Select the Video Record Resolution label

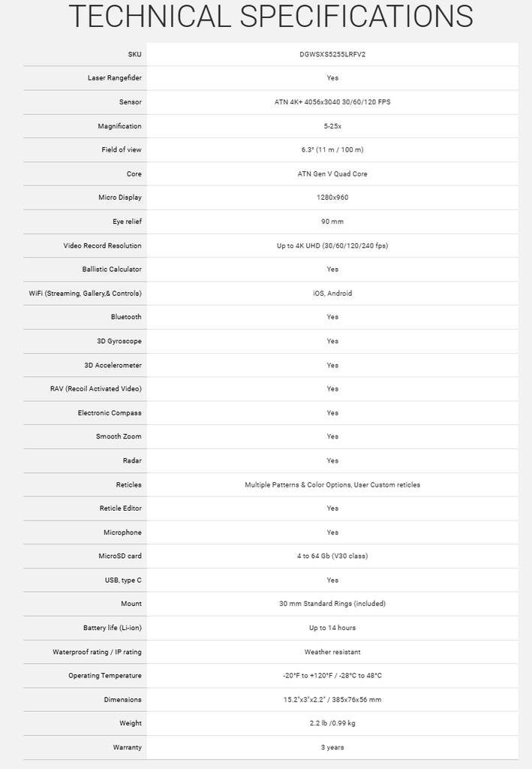click(x=102, y=246)
